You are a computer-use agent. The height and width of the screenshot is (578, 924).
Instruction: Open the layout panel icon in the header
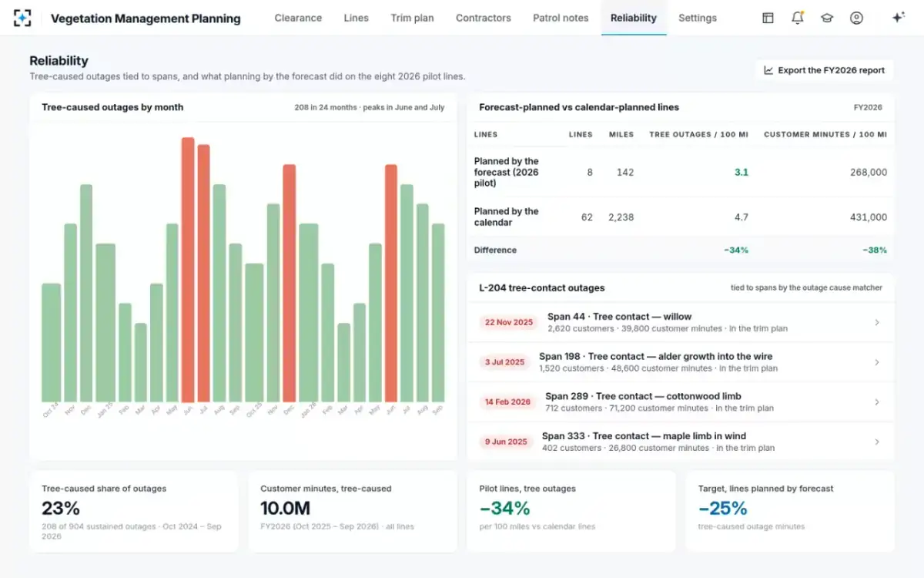pos(768,18)
